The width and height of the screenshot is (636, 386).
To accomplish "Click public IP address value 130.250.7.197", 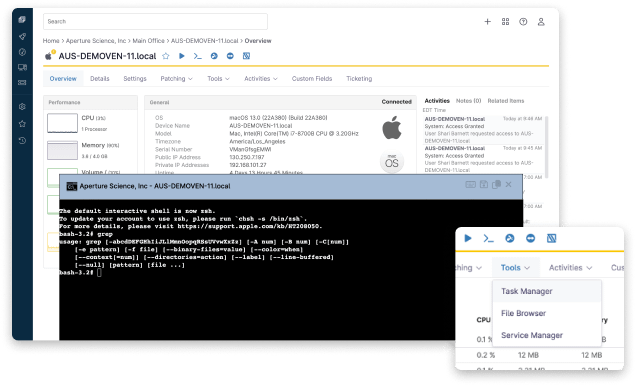I will pos(247,157).
